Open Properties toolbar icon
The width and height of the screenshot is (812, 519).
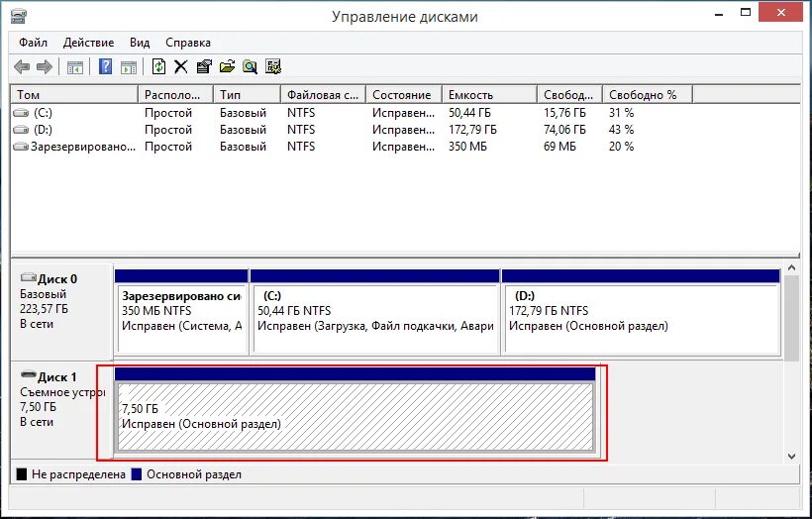(204, 66)
